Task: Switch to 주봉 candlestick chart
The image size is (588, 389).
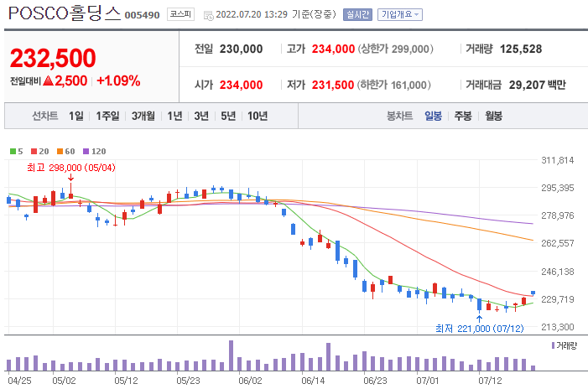Action: click(463, 116)
